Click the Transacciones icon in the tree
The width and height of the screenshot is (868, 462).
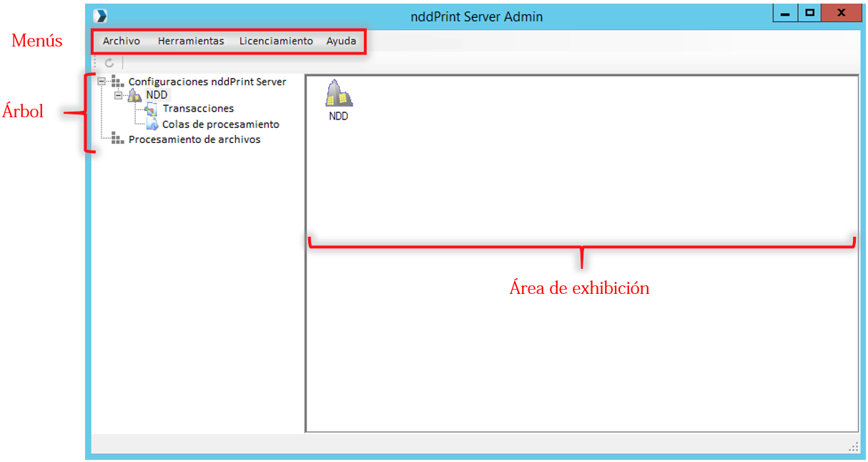coord(150,108)
